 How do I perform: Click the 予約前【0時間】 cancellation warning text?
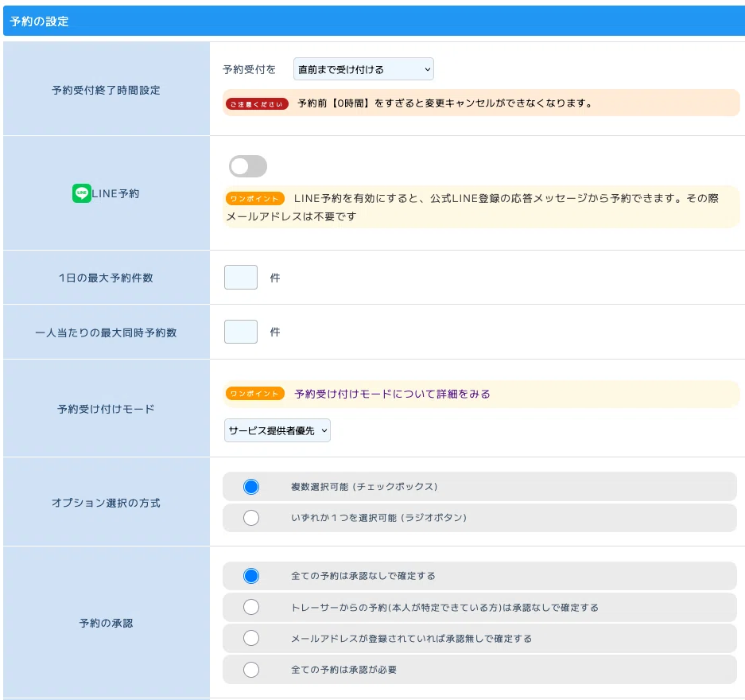coord(444,103)
